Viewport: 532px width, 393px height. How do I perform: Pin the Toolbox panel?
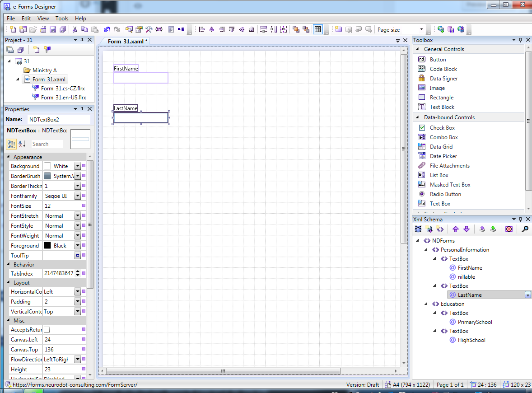(x=520, y=40)
